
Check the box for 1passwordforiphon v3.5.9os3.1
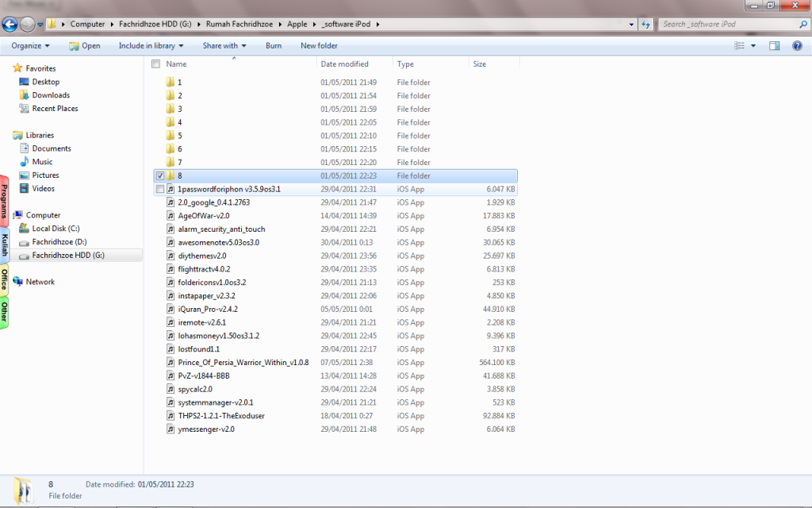[x=160, y=189]
